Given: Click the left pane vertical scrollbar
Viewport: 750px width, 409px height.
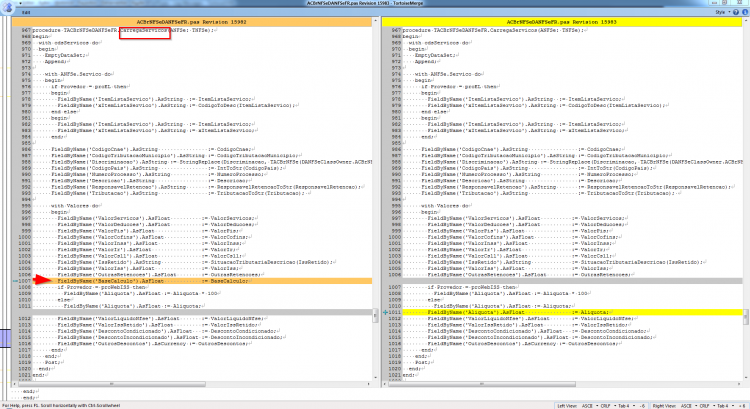Looking at the screenshot, I should [375, 317].
